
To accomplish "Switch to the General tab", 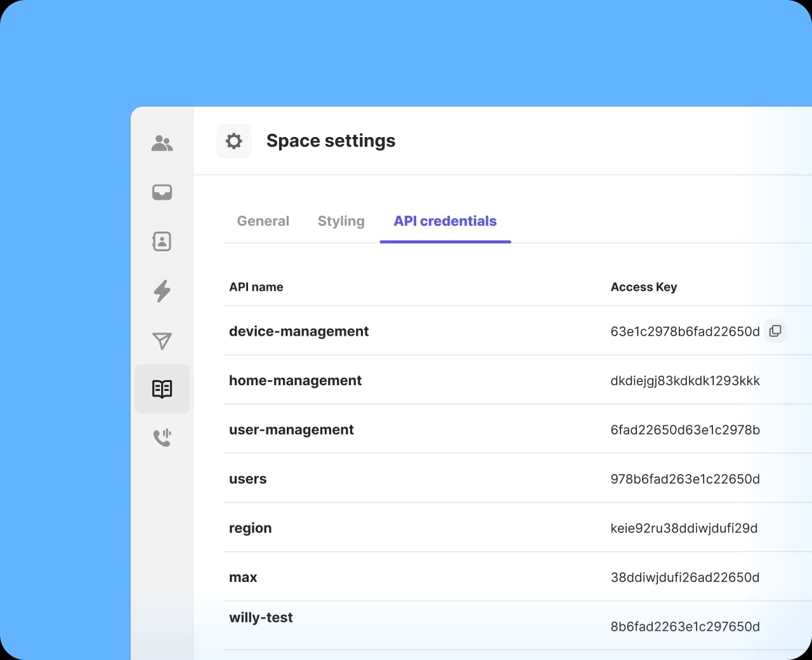I will [263, 221].
